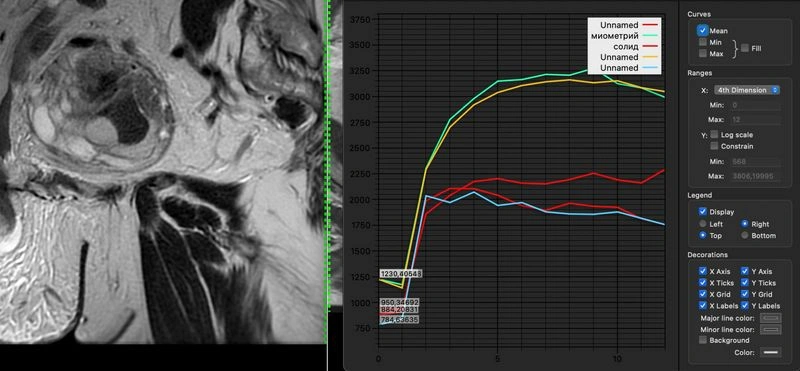Toggle the Y Ticks checkbox
800x371 pixels.
pos(744,282)
